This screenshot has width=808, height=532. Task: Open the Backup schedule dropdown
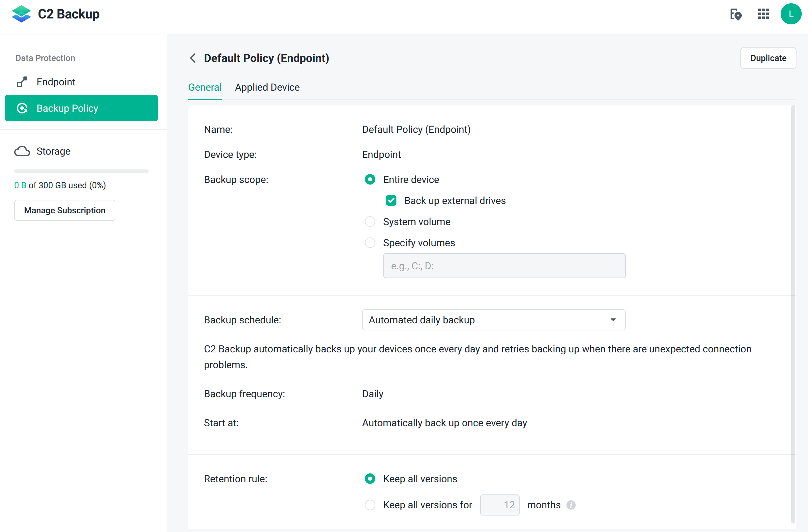pyautogui.click(x=494, y=320)
